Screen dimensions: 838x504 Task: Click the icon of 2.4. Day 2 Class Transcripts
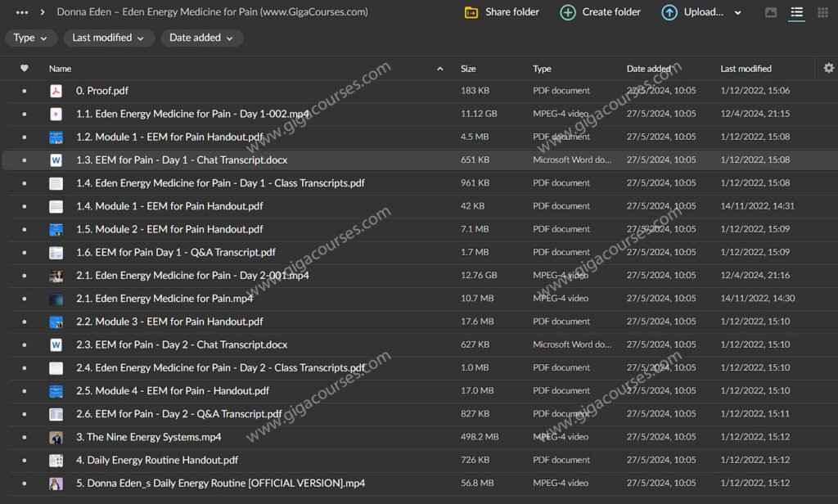pos(56,368)
